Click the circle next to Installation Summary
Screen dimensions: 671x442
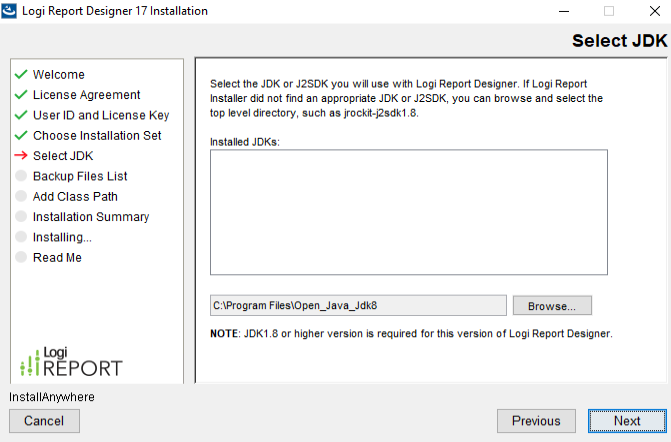click(20, 217)
